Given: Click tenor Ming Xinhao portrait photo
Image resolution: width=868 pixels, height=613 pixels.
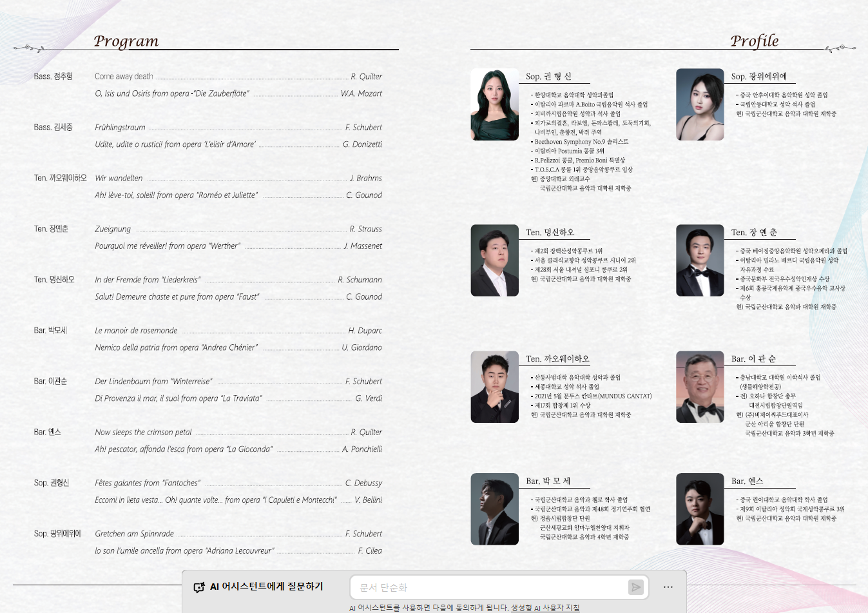Looking at the screenshot, I should 495,260.
